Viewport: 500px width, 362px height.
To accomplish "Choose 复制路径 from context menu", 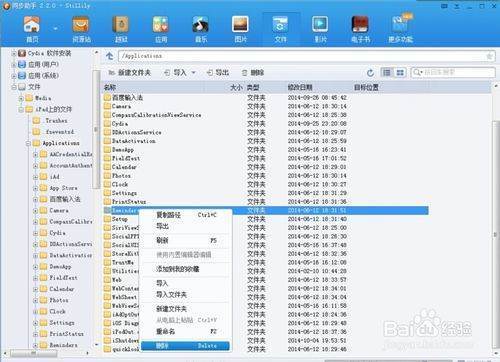I will point(187,215).
